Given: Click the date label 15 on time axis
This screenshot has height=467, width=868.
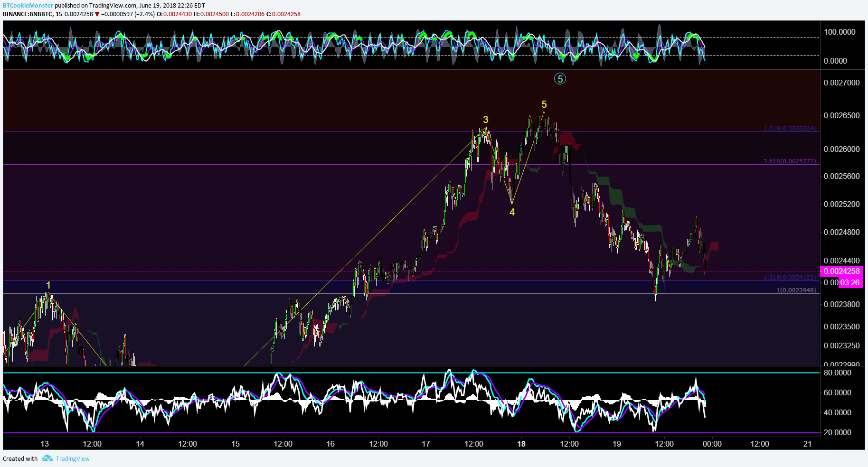Looking at the screenshot, I should (x=236, y=444).
